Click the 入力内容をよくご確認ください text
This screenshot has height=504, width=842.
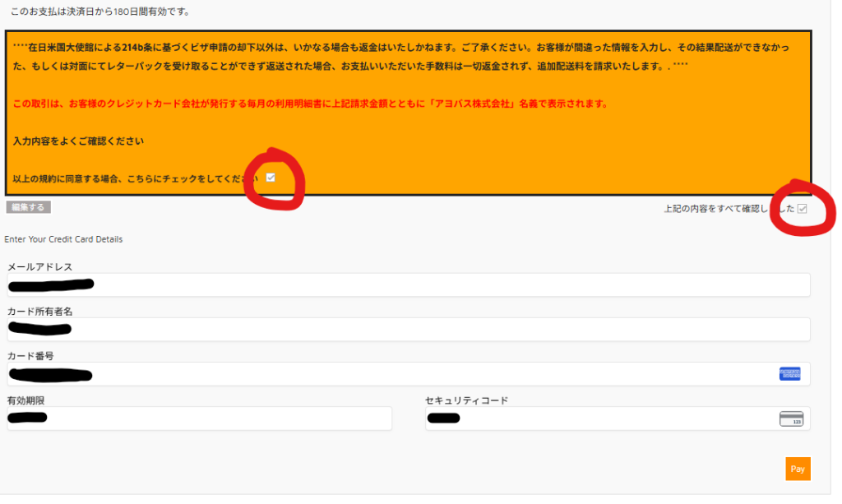click(79, 141)
